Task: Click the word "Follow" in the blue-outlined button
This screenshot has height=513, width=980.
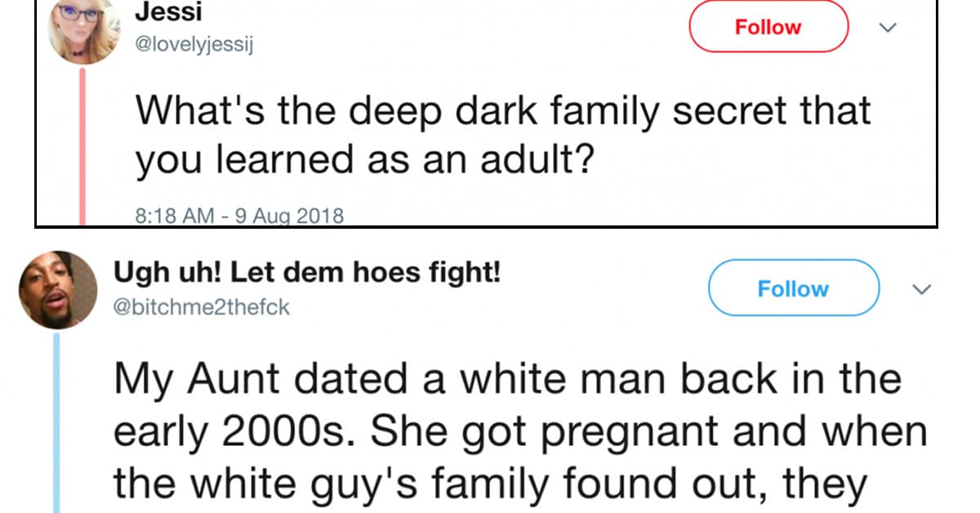Action: (793, 288)
